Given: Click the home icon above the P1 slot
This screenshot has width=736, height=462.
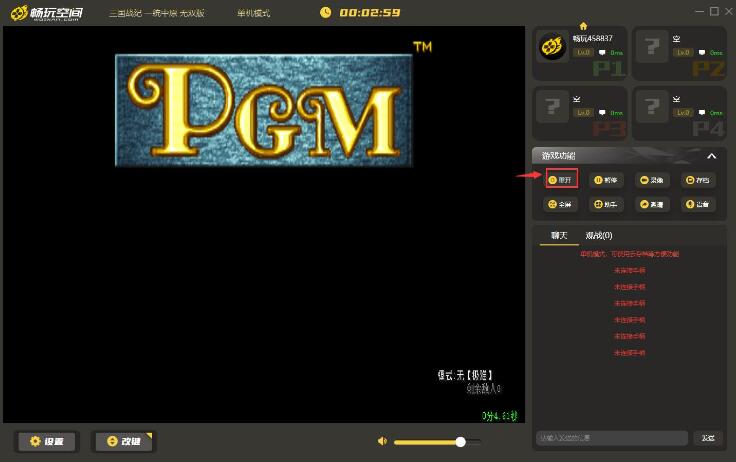Looking at the screenshot, I should (583, 26).
